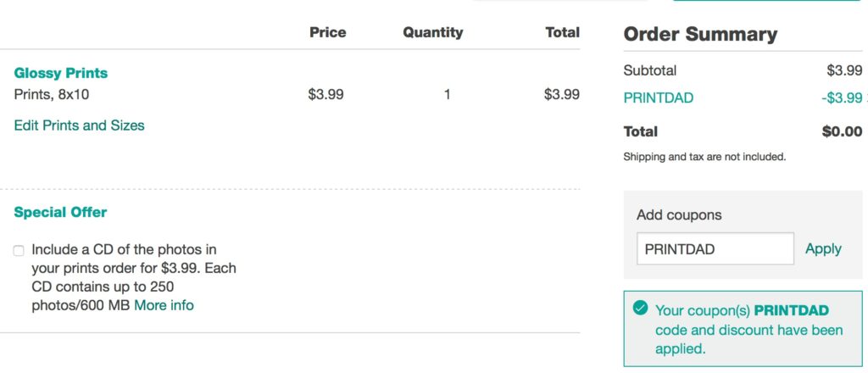The image size is (868, 373).
Task: Click the Total column header
Action: 563,33
